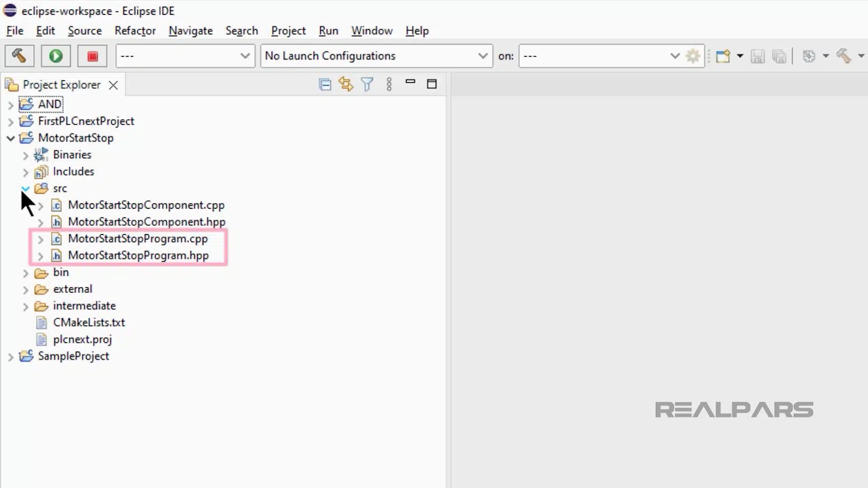Select the AND project
This screenshot has height=488, width=868.
(50, 104)
